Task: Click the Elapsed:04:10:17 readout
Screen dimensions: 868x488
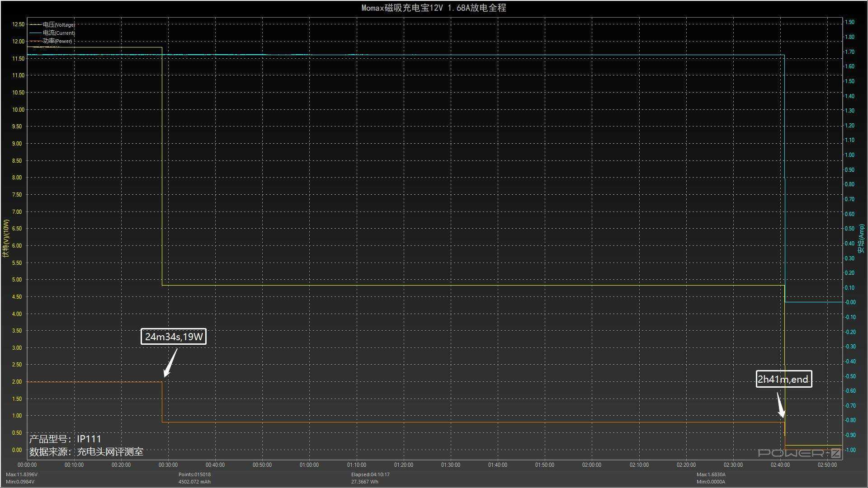Action: tap(370, 474)
